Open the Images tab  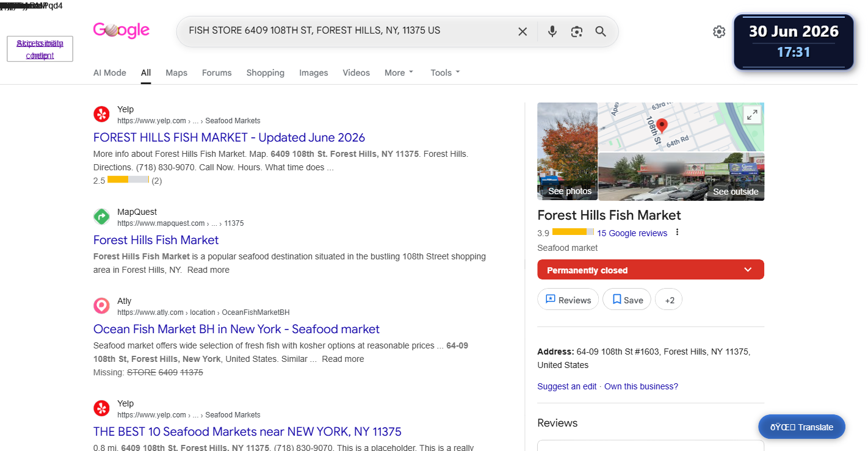pos(314,73)
